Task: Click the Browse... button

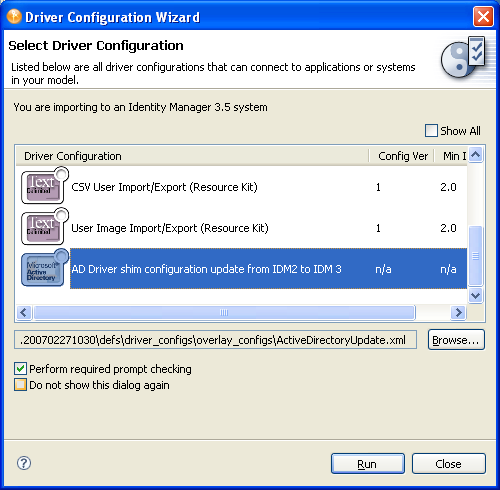Action: 456,340
